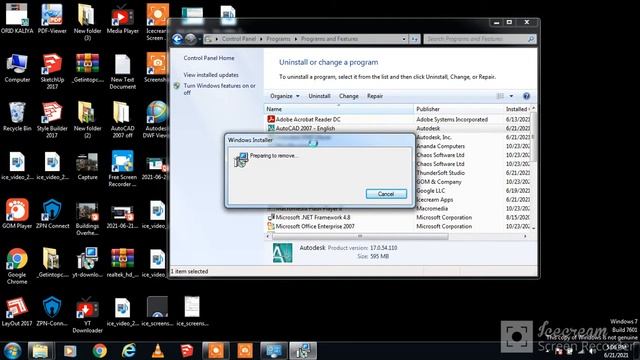Image resolution: width=640 pixels, height=360 pixels.
Task: Open New Text Document desktop icon
Action: point(122,71)
